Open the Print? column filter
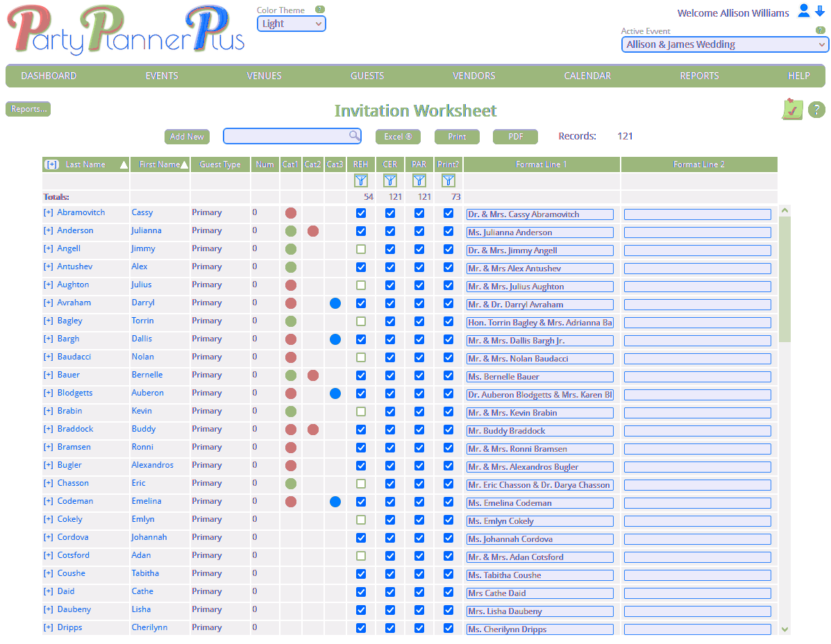831x644 pixels. tap(448, 180)
